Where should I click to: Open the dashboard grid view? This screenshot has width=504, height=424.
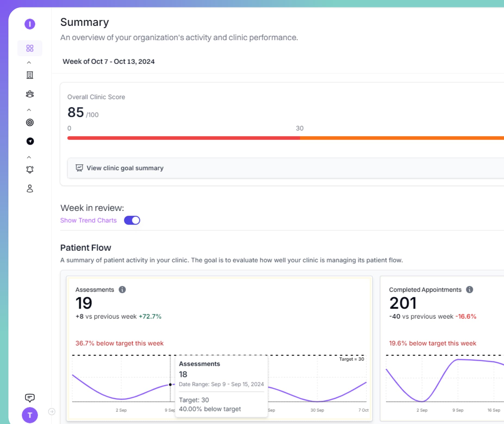(30, 48)
